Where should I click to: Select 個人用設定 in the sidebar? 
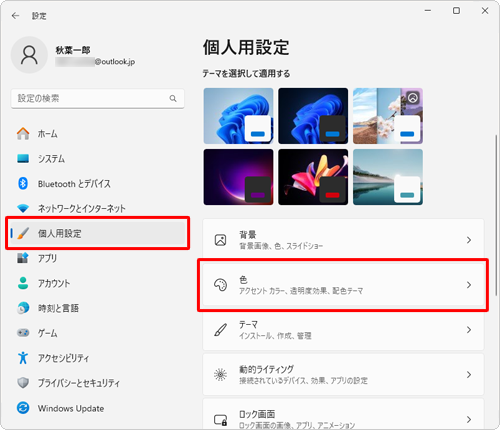(x=97, y=233)
